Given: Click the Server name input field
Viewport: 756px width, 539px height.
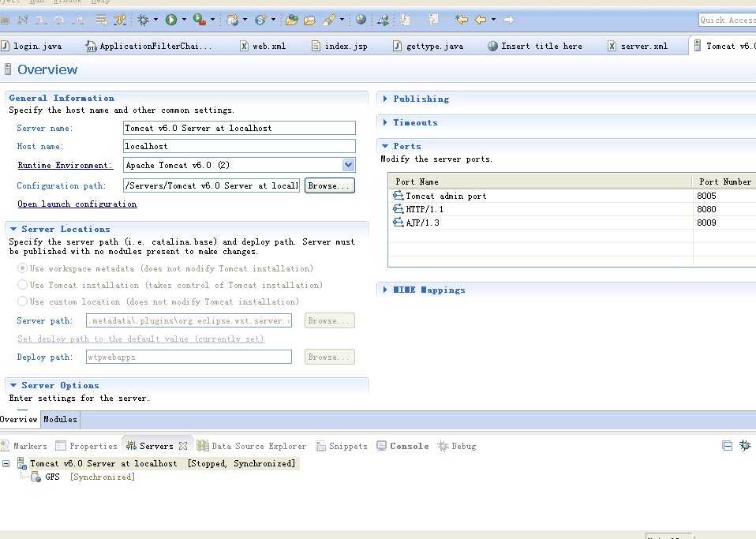Looking at the screenshot, I should (x=240, y=128).
